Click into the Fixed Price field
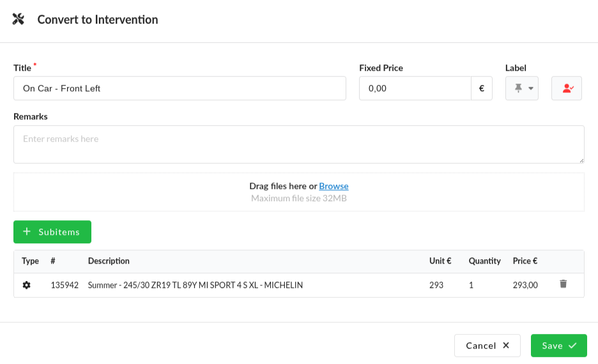 pos(415,89)
